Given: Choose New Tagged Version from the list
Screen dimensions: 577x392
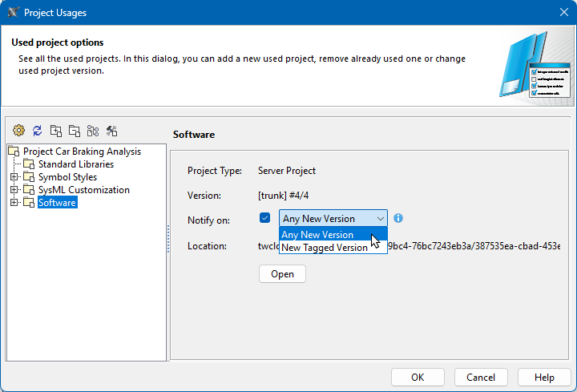Looking at the screenshot, I should coord(324,248).
